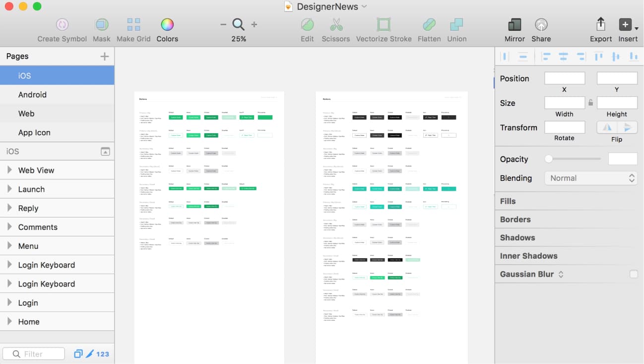The width and height of the screenshot is (644, 364).
Task: Enable Gaussian Blur with its checkbox
Action: pos(633,274)
